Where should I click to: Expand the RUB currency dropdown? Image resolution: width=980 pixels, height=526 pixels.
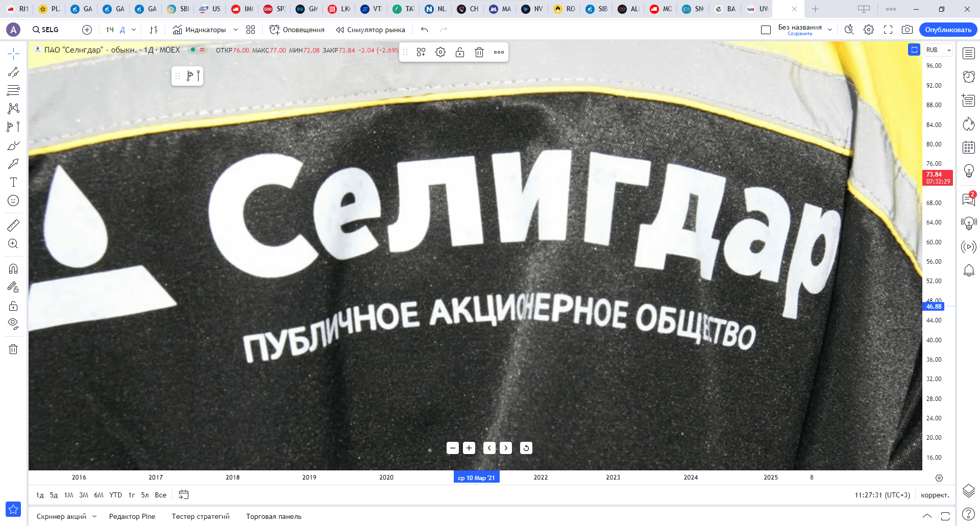pos(939,50)
